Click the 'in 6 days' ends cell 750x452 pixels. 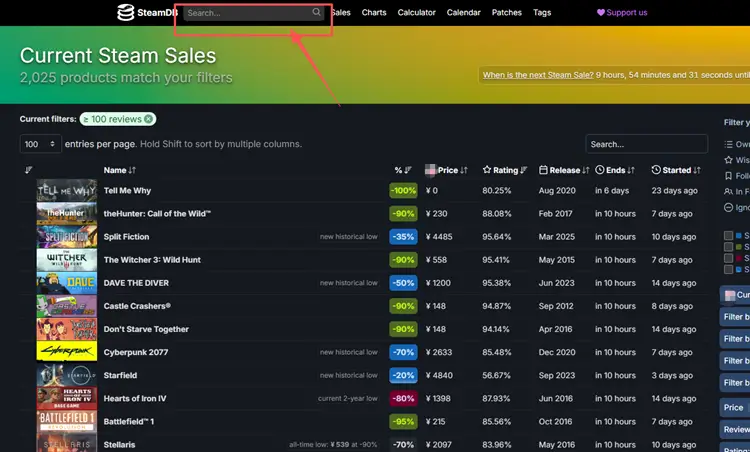click(x=612, y=190)
